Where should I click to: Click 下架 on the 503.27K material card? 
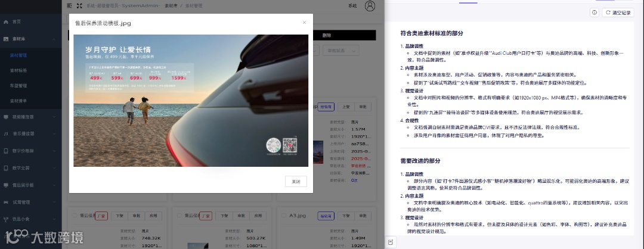click(x=224, y=216)
